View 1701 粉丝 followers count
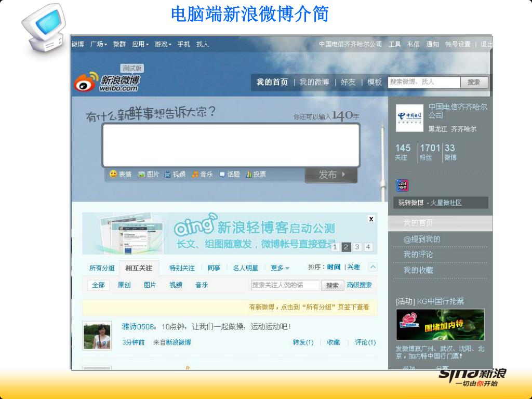The width and height of the screenshot is (532, 399). 430,152
